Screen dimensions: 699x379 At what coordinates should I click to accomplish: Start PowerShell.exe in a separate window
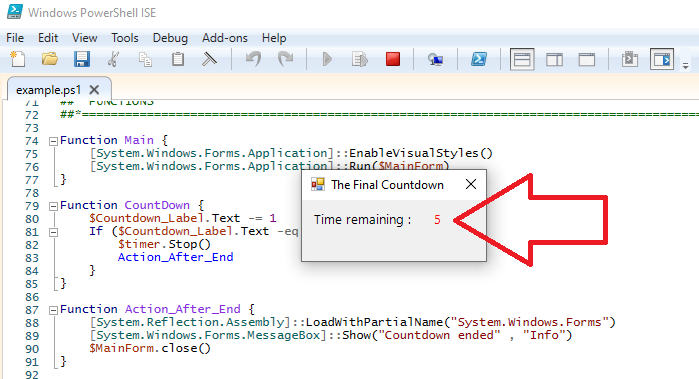(x=479, y=59)
